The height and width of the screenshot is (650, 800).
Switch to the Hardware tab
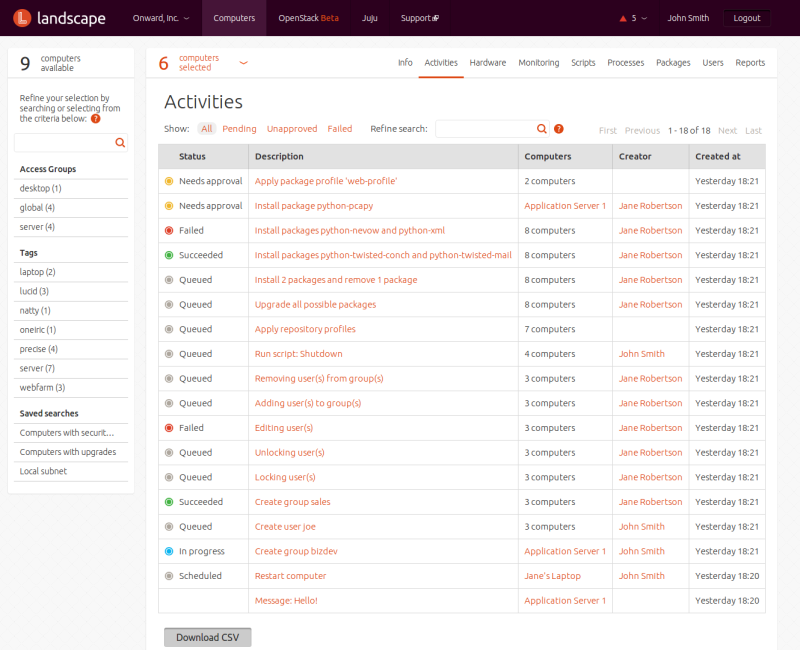pyautogui.click(x=487, y=63)
